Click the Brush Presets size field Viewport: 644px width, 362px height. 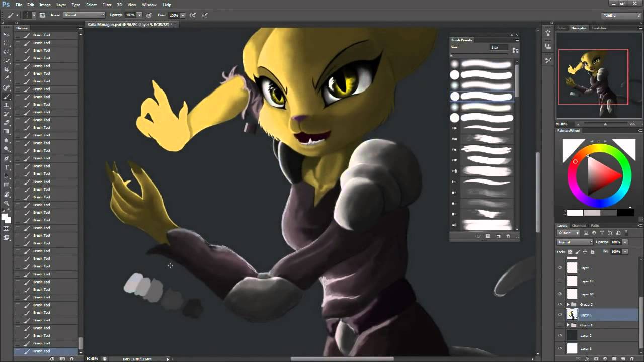pos(498,47)
